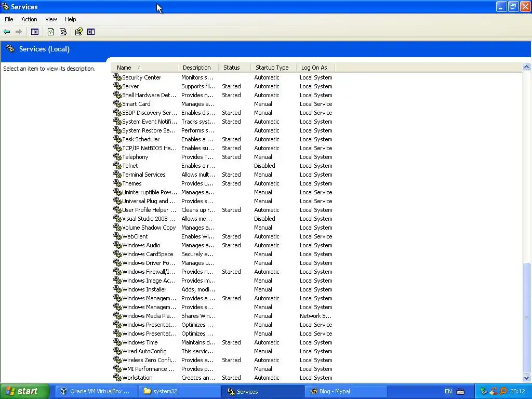532x399 pixels.
Task: Switch to the Blog - Mypal taskbar button
Action: pyautogui.click(x=345, y=391)
